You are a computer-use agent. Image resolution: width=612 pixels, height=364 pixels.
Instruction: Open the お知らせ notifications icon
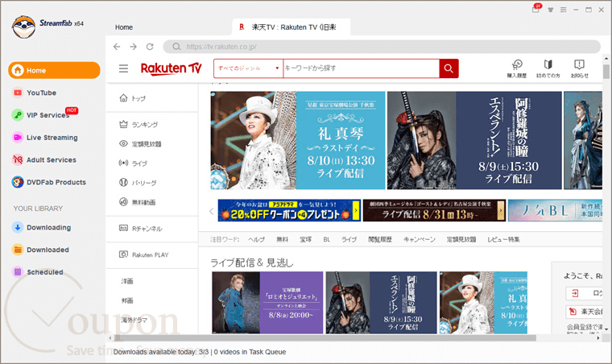click(579, 69)
